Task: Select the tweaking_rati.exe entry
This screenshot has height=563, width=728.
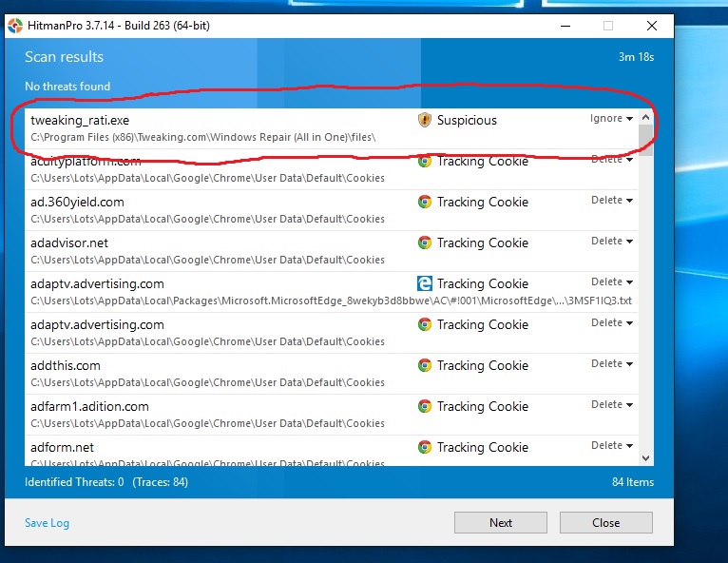Action: (332, 128)
